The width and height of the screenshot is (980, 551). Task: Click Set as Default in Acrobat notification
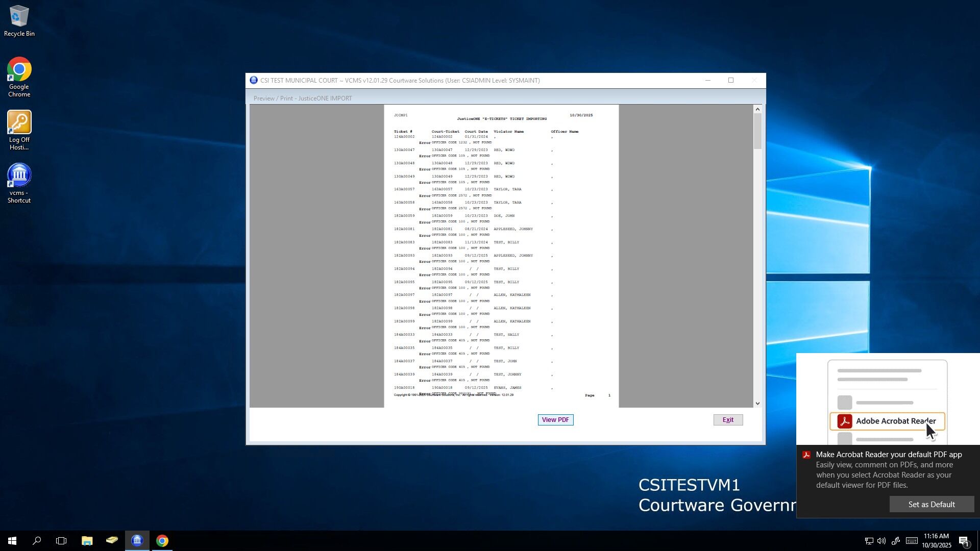pyautogui.click(x=931, y=504)
